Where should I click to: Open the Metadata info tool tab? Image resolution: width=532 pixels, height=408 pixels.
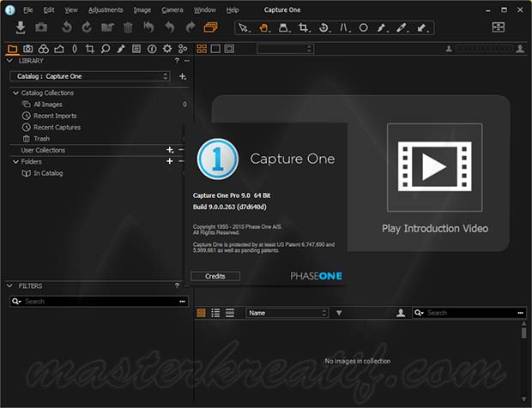[152, 49]
